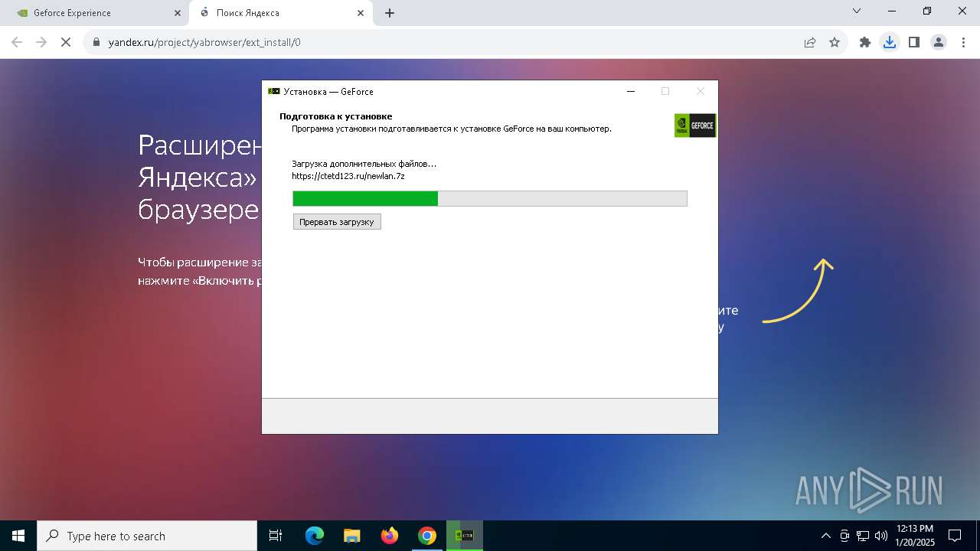Screen dimensions: 980x551
Task: Stop loading the page
Action: [66, 42]
